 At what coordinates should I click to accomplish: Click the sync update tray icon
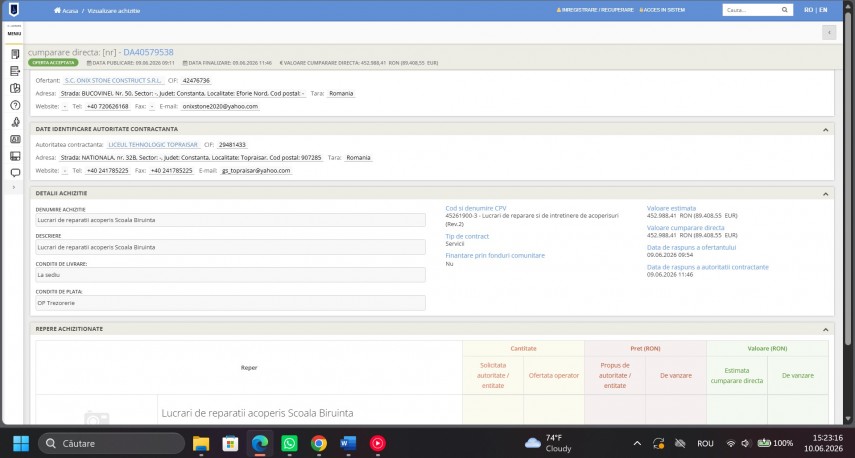point(658,443)
